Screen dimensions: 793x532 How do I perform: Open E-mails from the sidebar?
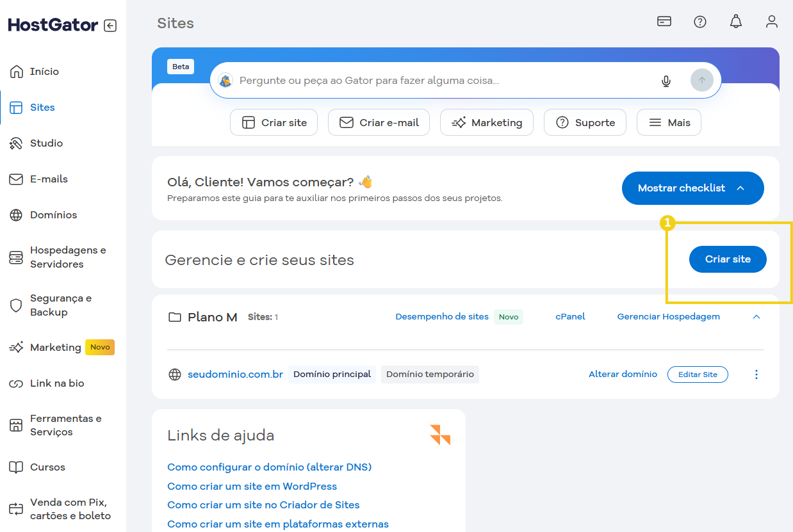[49, 179]
